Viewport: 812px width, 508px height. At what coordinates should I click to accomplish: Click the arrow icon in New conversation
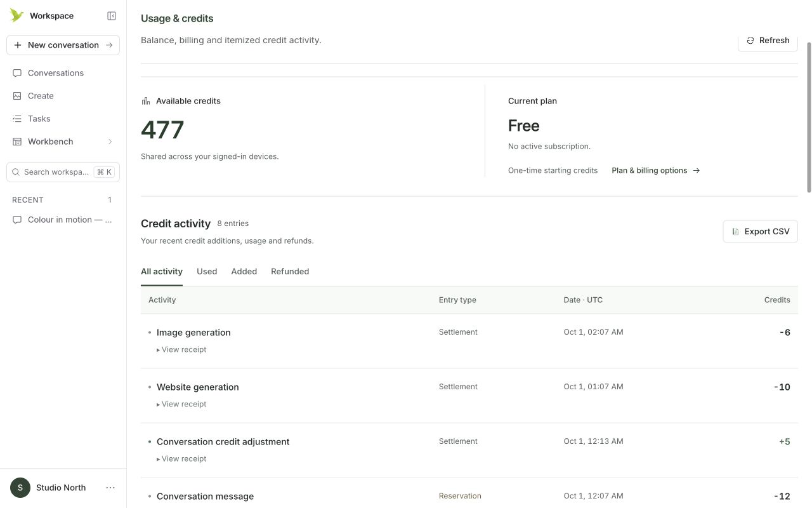point(109,45)
